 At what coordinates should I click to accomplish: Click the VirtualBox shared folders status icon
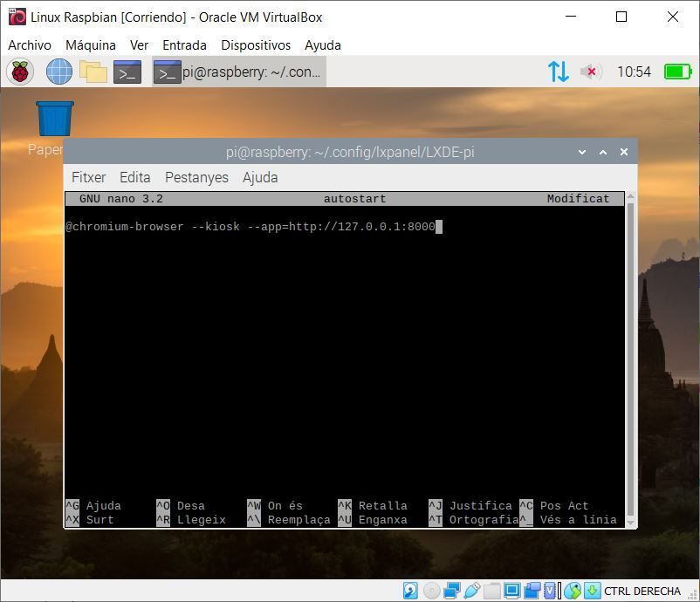tap(491, 591)
